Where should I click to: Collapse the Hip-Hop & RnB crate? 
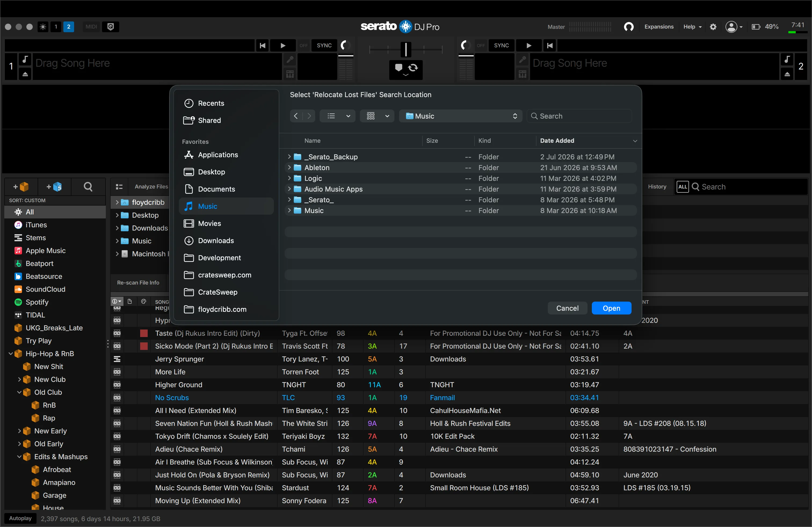(10, 353)
